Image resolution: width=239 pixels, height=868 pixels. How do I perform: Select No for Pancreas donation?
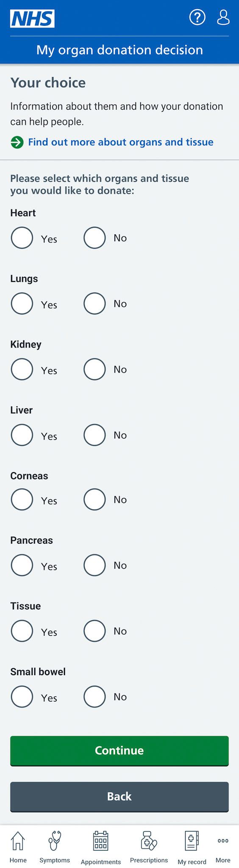tap(94, 565)
